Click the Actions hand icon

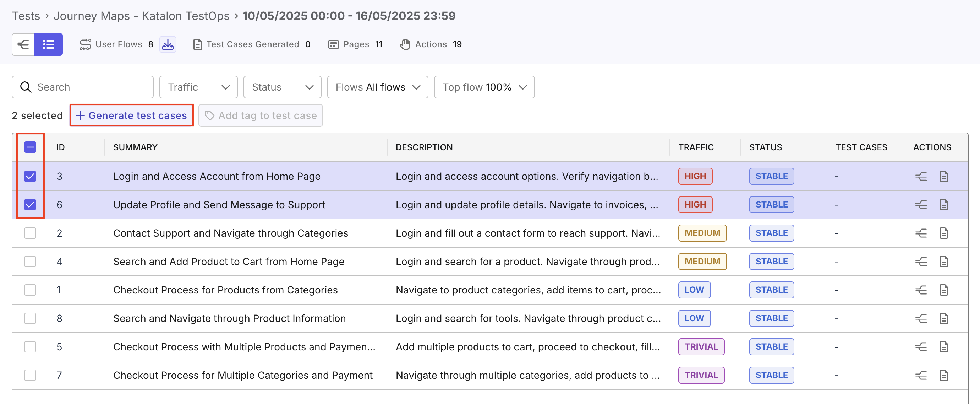[x=405, y=44]
